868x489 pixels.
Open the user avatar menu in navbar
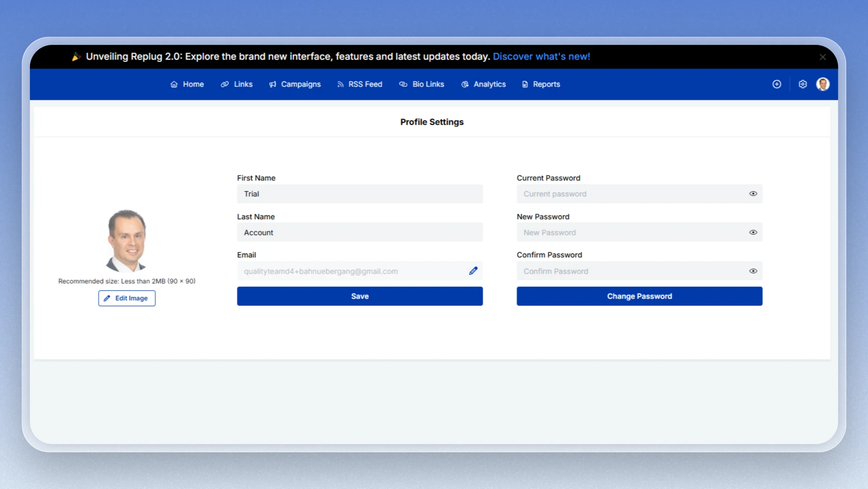823,84
